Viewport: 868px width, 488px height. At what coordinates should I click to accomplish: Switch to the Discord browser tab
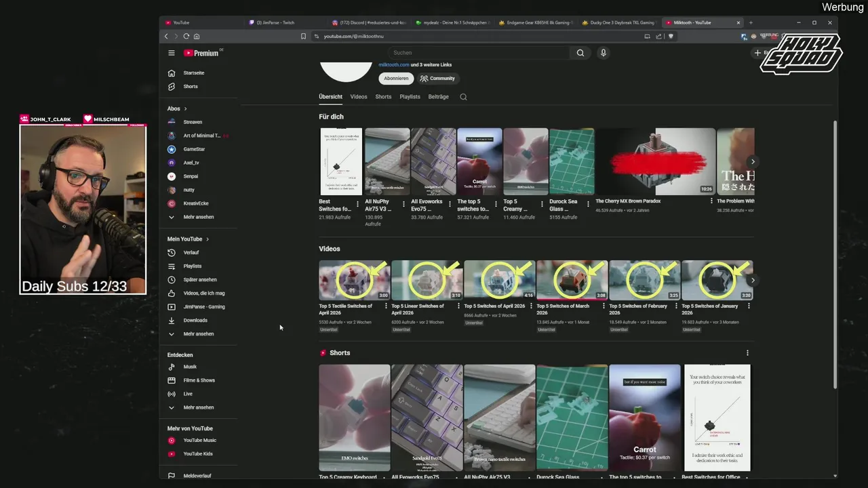tap(370, 22)
